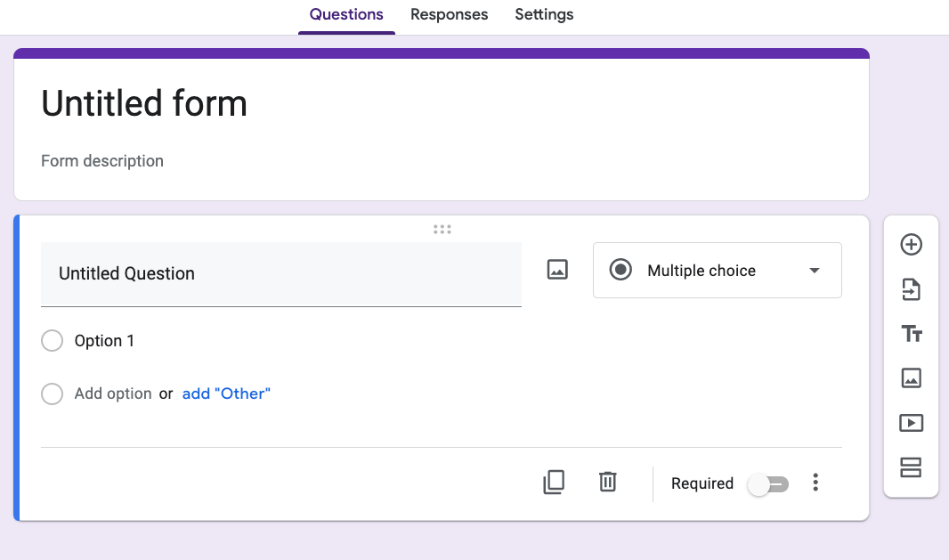Edit the form description field

(102, 161)
